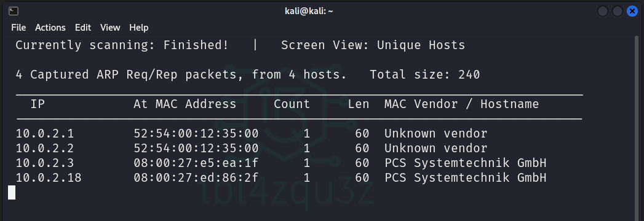Click MAC address 08:00:27:ed:86:2f
Viewport: 644px width, 221px height.
click(196, 178)
